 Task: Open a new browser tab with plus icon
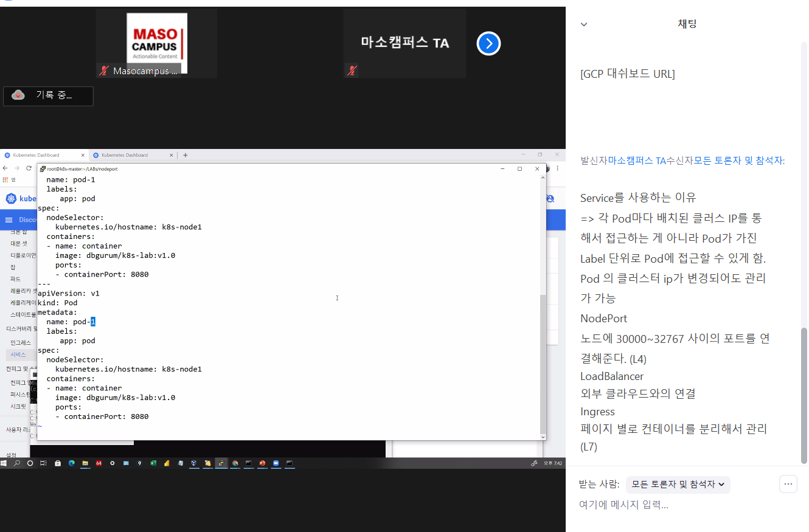pos(186,155)
